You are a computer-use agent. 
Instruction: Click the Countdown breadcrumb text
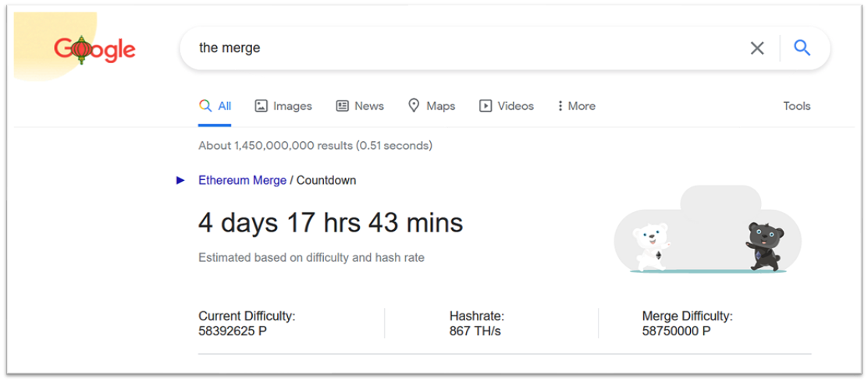(x=326, y=180)
